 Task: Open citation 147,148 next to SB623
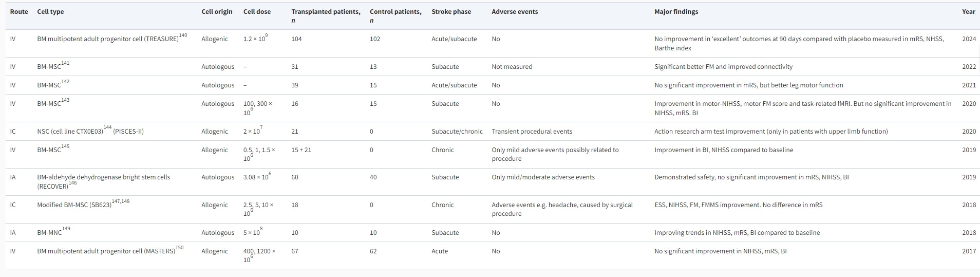(120, 201)
